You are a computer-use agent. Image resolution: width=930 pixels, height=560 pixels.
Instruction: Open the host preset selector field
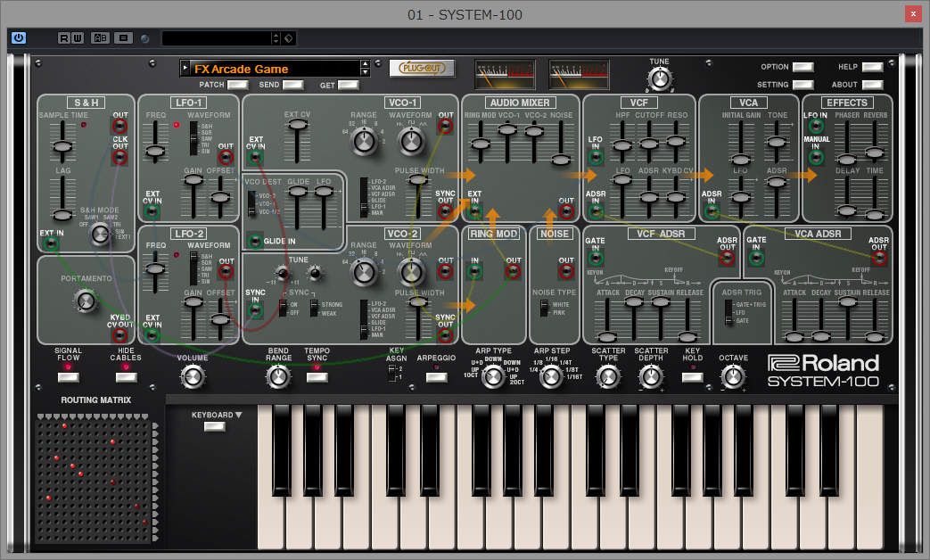(x=217, y=38)
